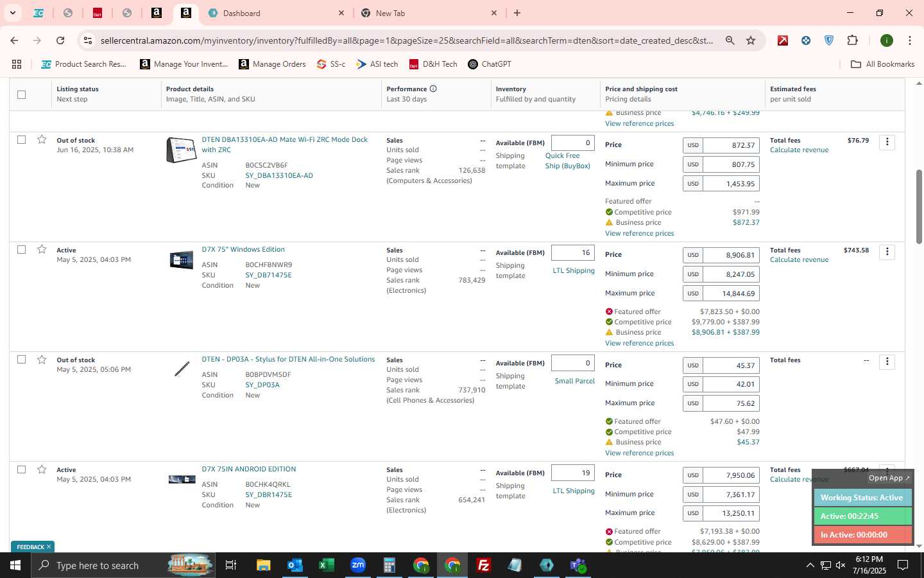Viewport: 924px width, 578px height.
Task: Click the Open App link in status widget
Action: coord(889,478)
